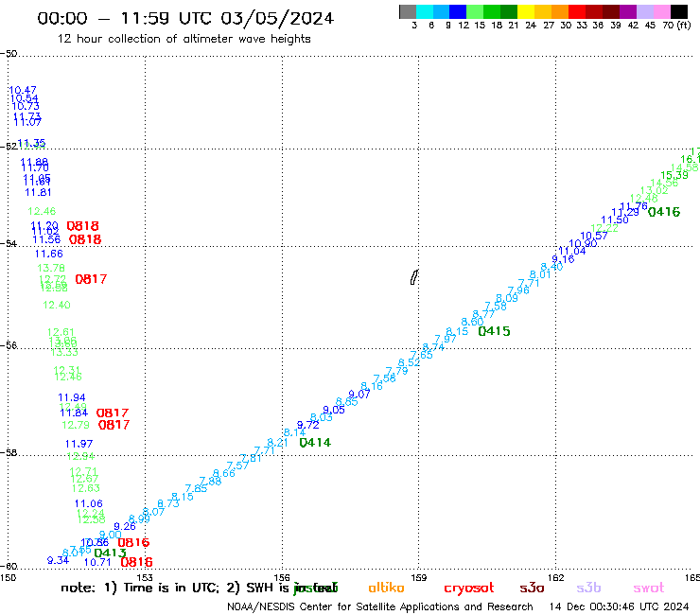Click the '8.21' wave height value
Viewport: 700px width, 615px height.
click(278, 443)
